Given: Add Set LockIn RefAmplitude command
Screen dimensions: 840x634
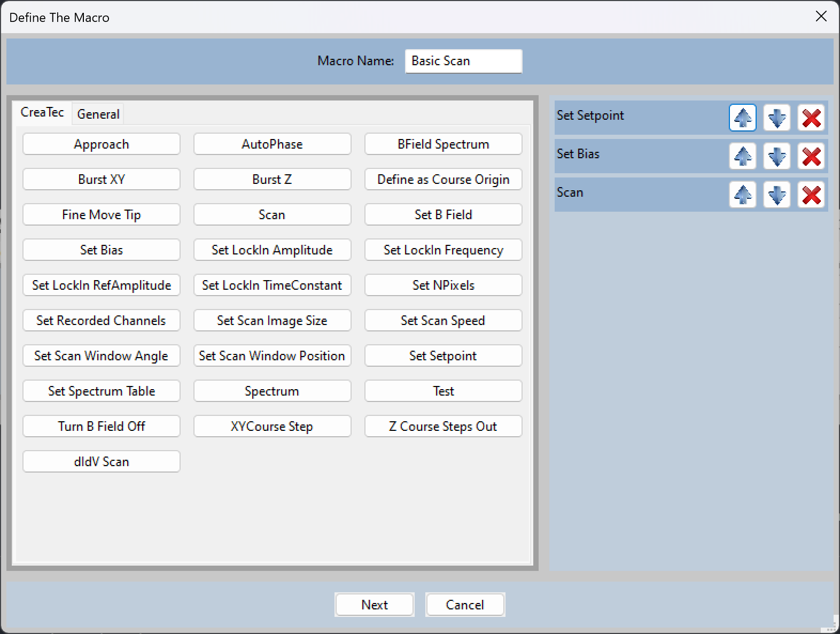Looking at the screenshot, I should point(102,285).
